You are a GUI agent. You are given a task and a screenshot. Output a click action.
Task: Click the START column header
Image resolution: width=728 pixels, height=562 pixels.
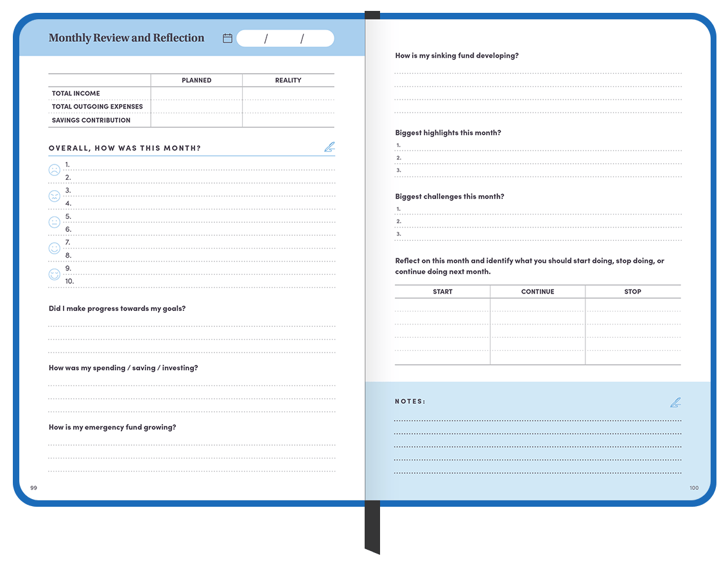coord(442,292)
